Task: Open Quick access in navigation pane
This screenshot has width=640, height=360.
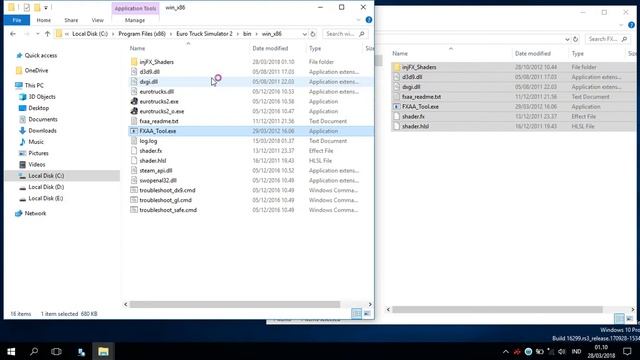Action: point(40,56)
